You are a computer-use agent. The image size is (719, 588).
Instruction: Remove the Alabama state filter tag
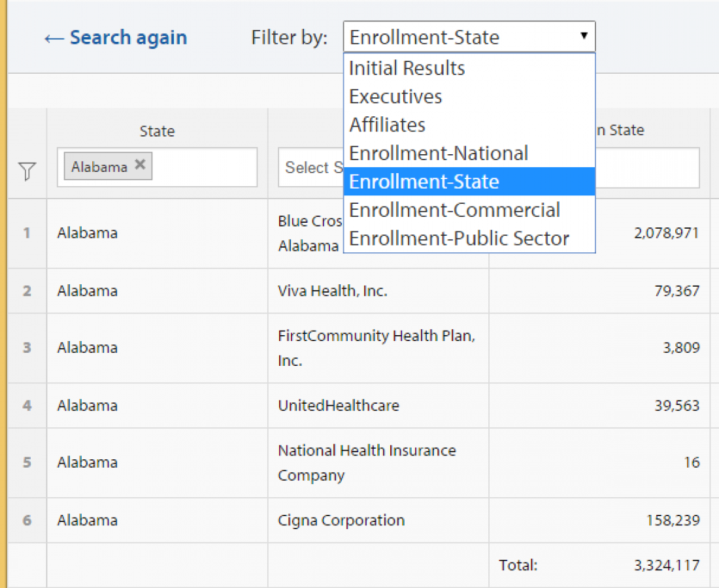pyautogui.click(x=141, y=165)
